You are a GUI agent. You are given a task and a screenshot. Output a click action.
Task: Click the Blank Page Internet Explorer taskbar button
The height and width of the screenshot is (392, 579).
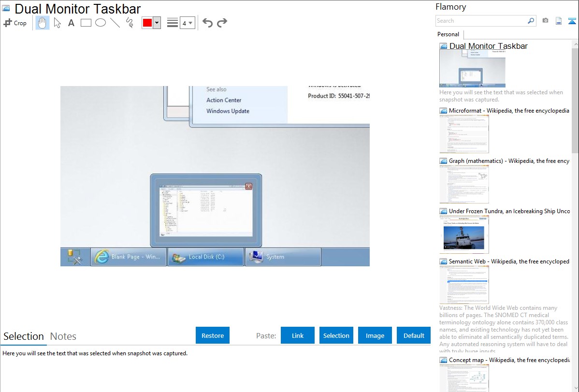click(129, 257)
